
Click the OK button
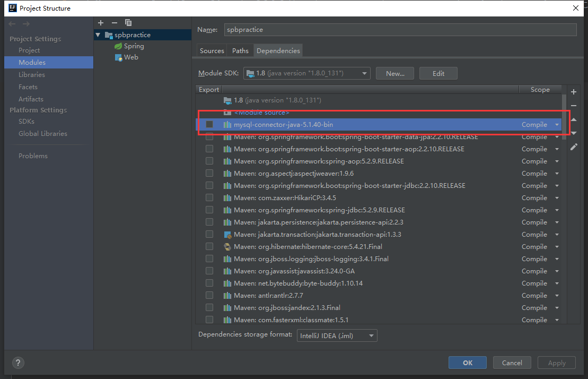point(468,363)
